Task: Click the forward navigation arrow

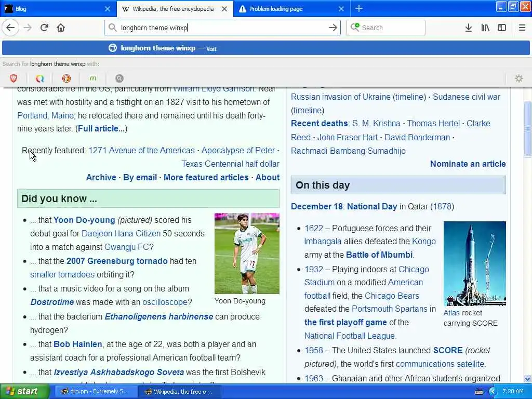Action: (x=28, y=28)
